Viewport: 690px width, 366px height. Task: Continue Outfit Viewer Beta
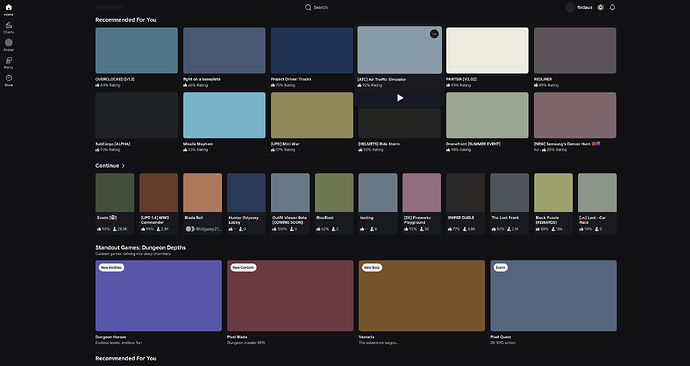[x=290, y=203]
